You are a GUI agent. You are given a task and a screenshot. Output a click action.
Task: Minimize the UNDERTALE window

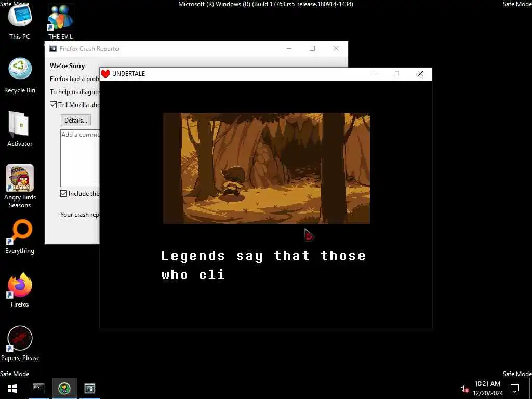pyautogui.click(x=373, y=74)
